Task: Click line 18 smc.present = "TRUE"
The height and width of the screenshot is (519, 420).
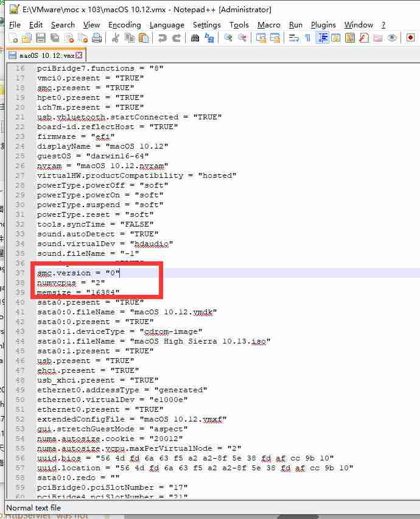Action: pyautogui.click(x=85, y=88)
